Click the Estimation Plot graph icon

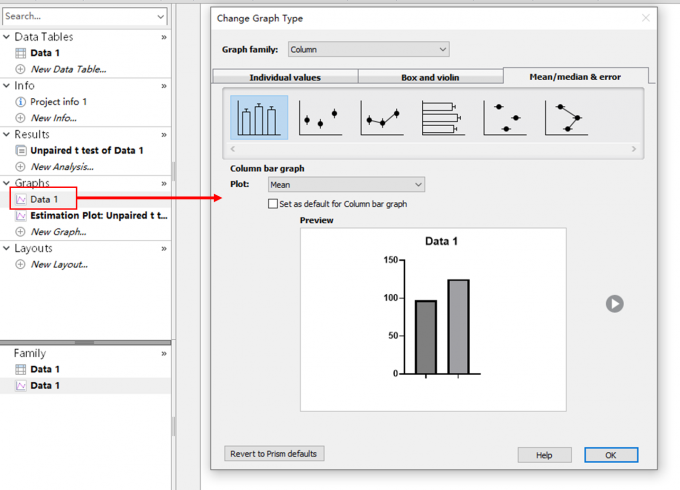[20, 216]
